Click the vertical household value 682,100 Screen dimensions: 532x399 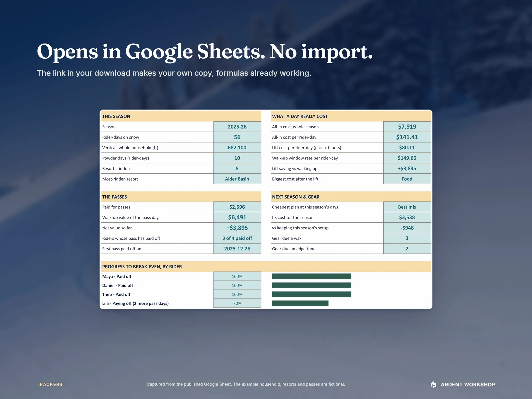pos(237,148)
